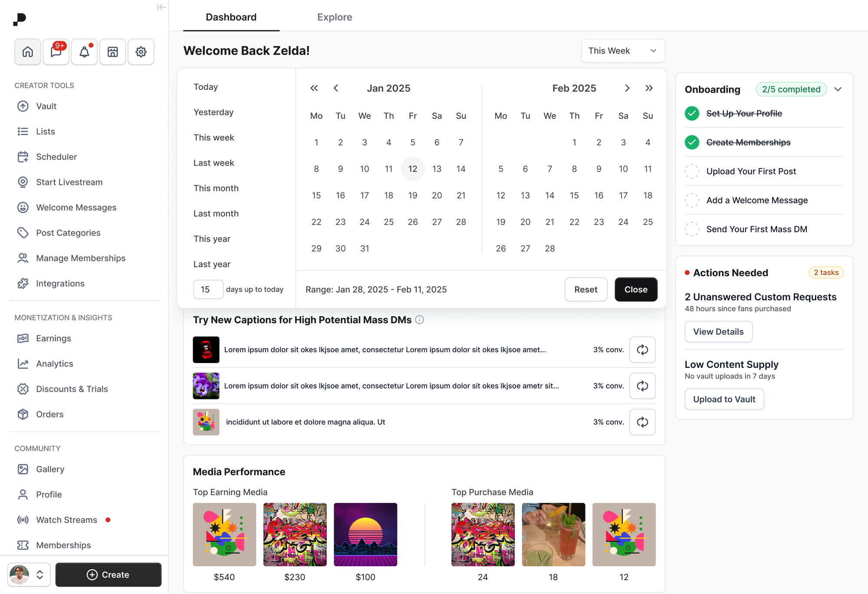
Task: Click the Home icon button
Action: 28,52
